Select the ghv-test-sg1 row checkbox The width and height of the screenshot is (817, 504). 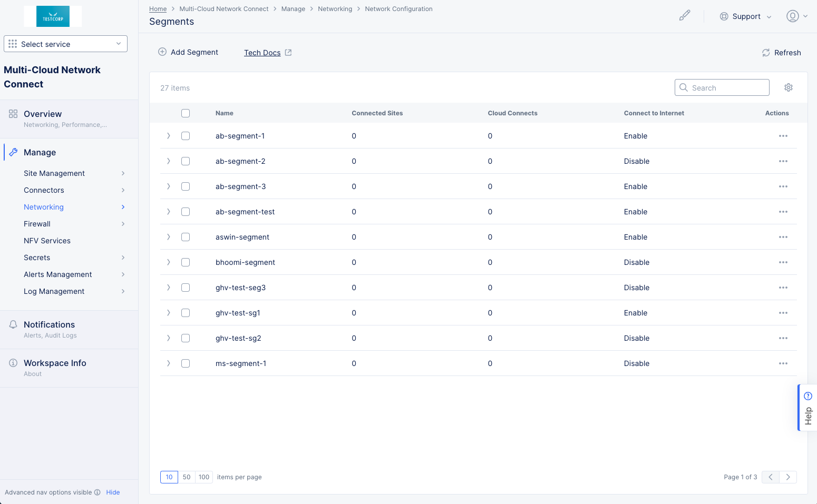point(186,313)
